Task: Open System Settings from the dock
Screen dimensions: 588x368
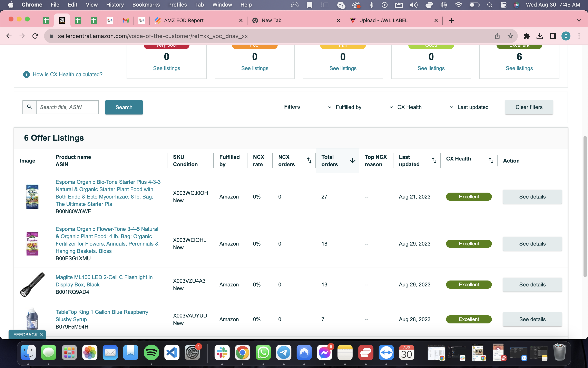Action: (192, 352)
